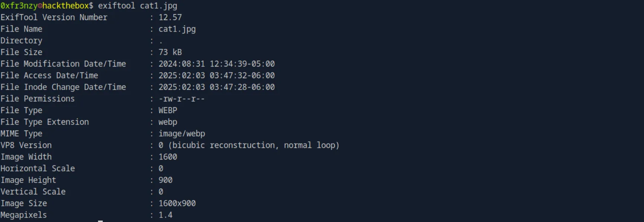Click the Image Size value 1600x900
Screen dimensions: 644x222
pos(177,203)
